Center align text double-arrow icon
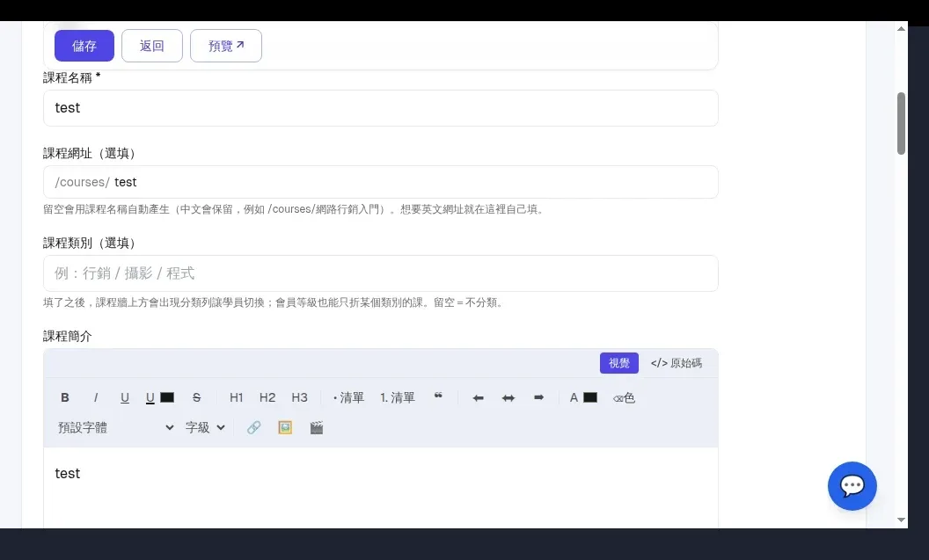The height and width of the screenshot is (560, 929). click(x=508, y=397)
